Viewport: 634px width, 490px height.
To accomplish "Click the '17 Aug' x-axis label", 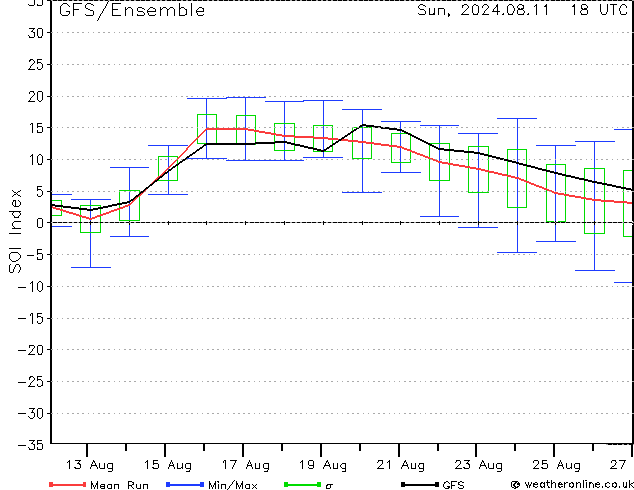I will tap(245, 465).
